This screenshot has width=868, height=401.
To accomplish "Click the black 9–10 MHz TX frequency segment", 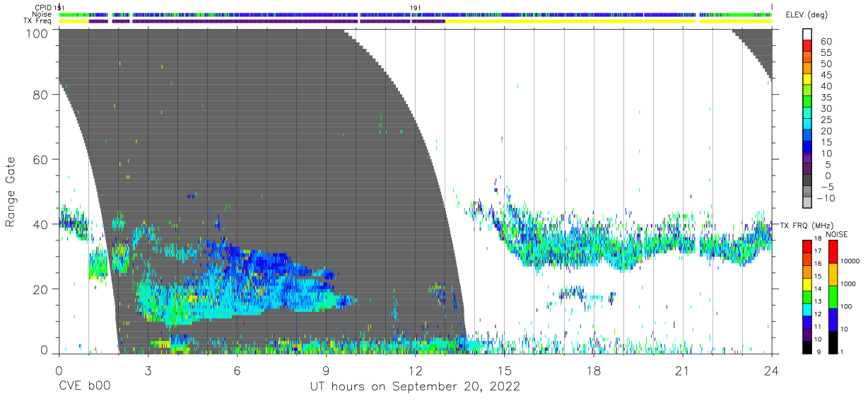I will click(807, 347).
